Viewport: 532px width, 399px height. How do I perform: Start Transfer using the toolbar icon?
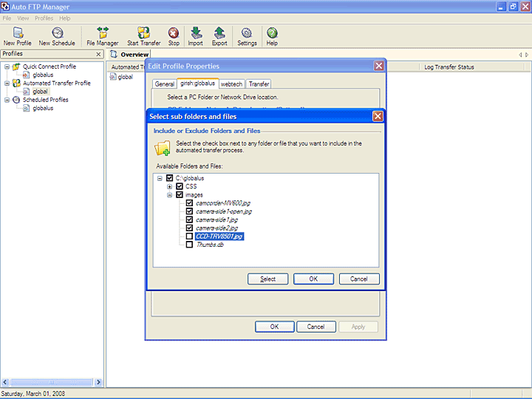pos(143,33)
